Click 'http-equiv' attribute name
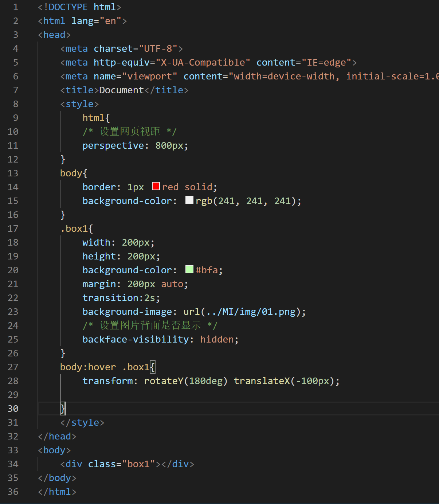 tap(122, 62)
